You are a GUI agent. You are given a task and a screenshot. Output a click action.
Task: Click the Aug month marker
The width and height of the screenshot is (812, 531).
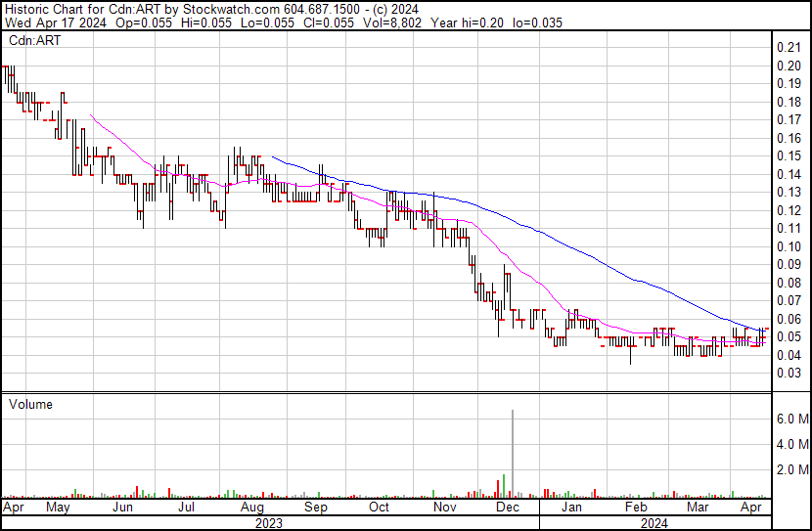(251, 508)
